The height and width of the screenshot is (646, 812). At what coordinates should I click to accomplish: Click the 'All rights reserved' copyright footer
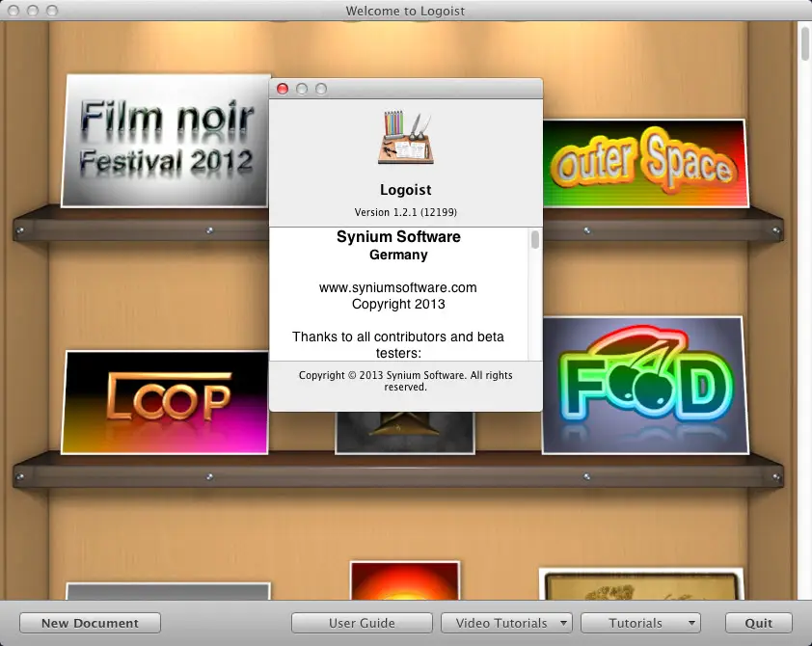(405, 381)
